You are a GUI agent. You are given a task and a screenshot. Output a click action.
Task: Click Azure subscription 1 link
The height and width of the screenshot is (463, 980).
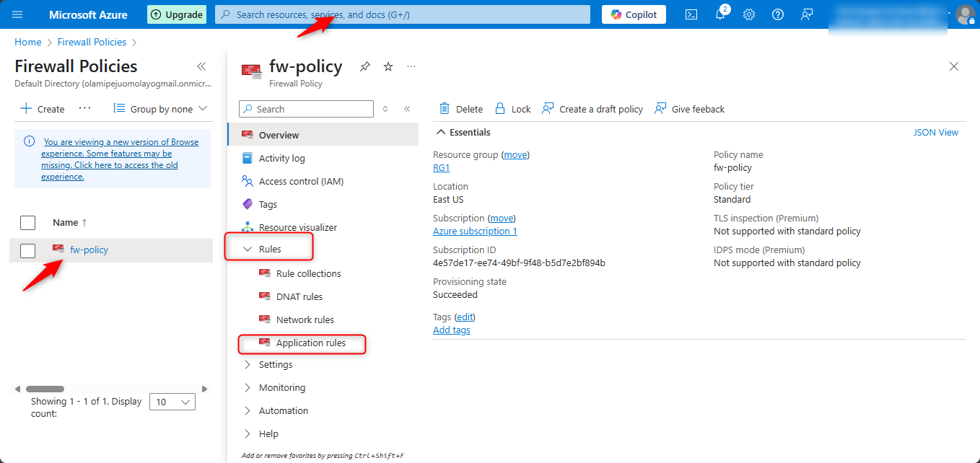(475, 231)
